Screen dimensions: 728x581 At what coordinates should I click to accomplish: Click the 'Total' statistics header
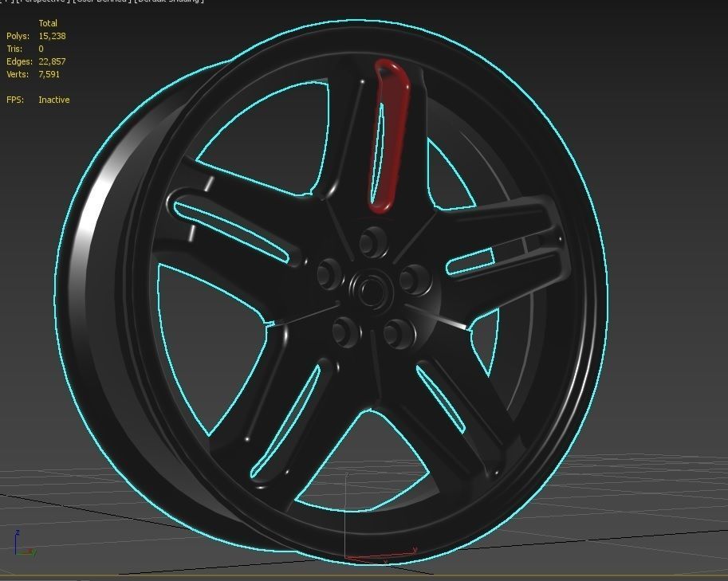point(48,23)
